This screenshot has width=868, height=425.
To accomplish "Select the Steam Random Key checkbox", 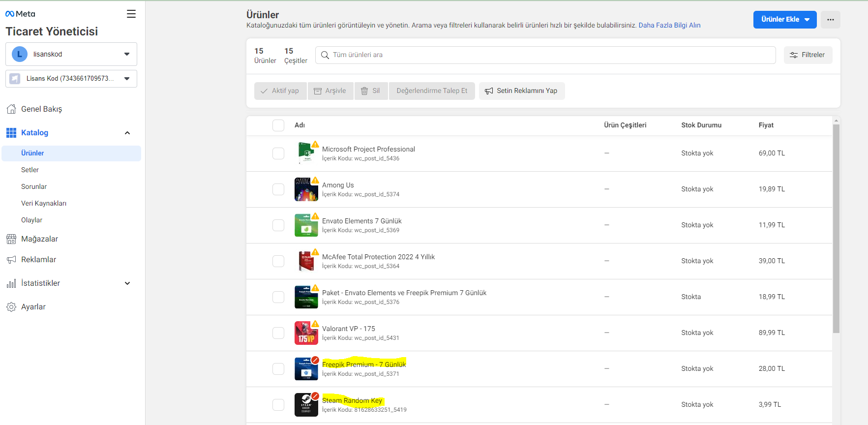I will [278, 405].
